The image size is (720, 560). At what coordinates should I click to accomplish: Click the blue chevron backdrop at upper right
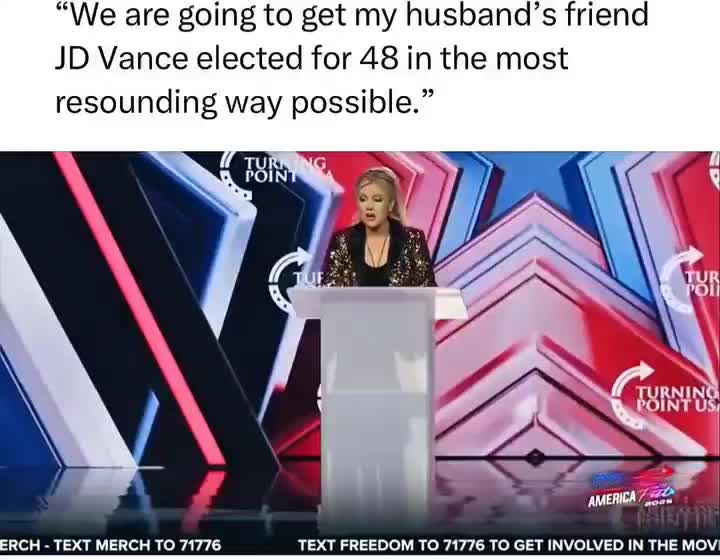pyautogui.click(x=528, y=184)
